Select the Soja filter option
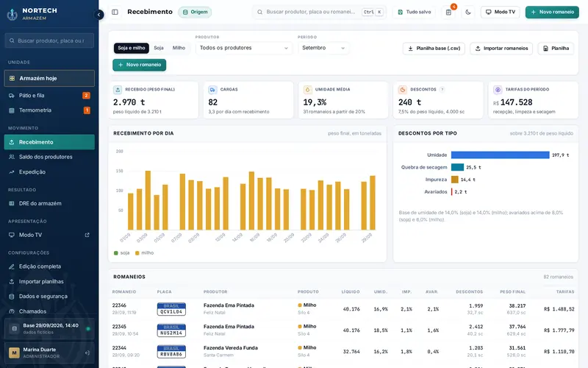 [x=159, y=48]
